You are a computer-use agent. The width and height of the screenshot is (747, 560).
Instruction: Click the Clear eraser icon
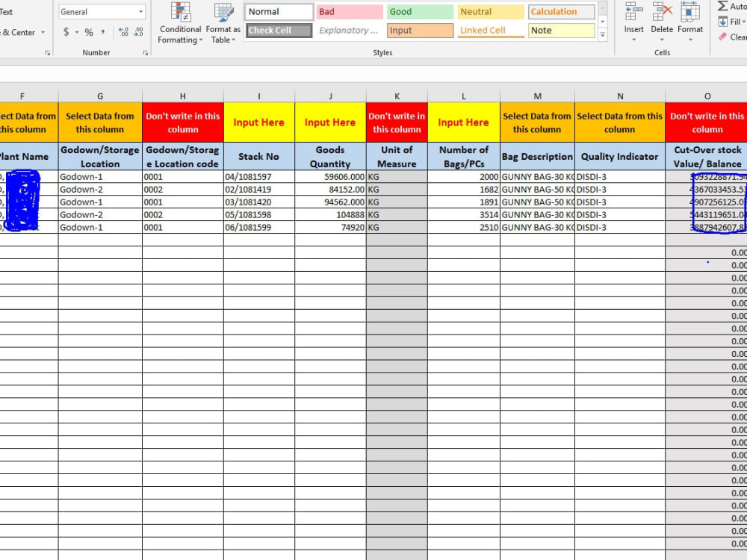tap(722, 37)
